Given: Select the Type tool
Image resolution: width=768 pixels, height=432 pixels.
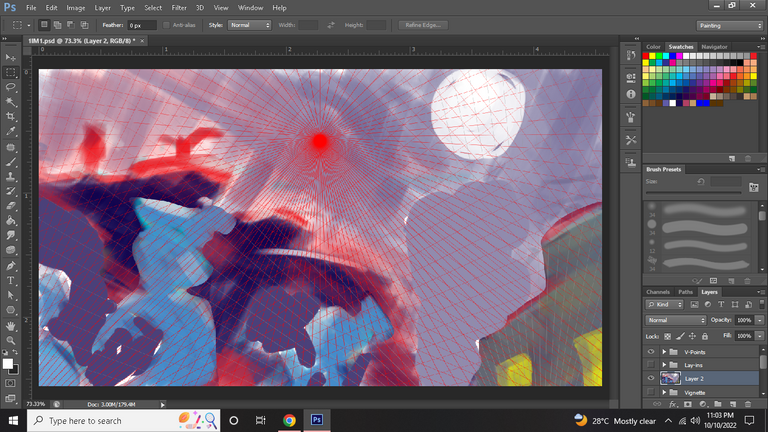Looking at the screenshot, I should click(x=10, y=281).
